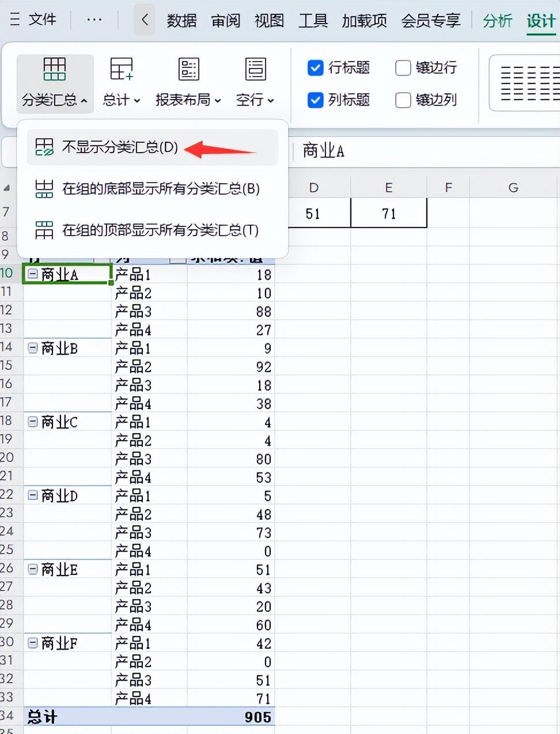560x734 pixels.
Task: Click value 80 for 商业C 产品3
Action: tap(231, 459)
